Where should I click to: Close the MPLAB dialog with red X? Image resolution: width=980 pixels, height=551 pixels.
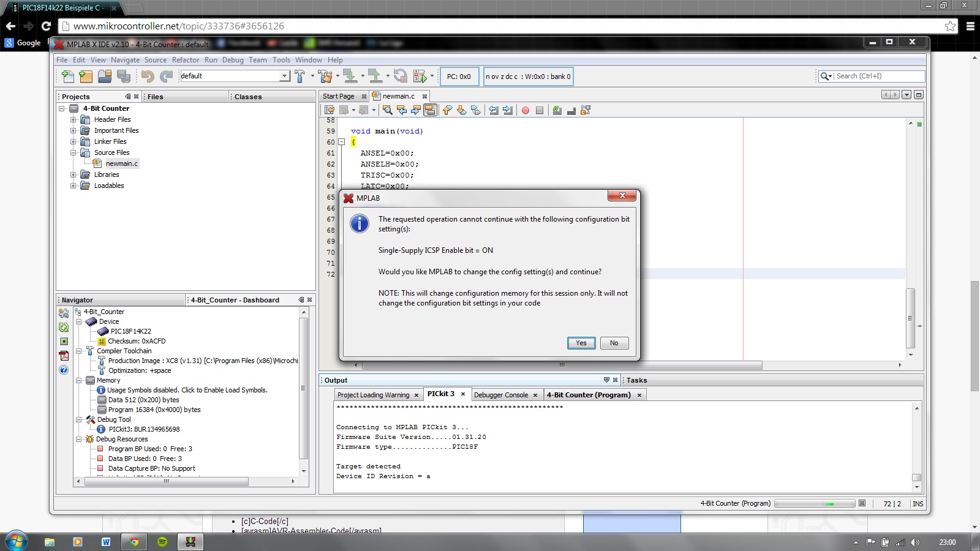(x=622, y=195)
